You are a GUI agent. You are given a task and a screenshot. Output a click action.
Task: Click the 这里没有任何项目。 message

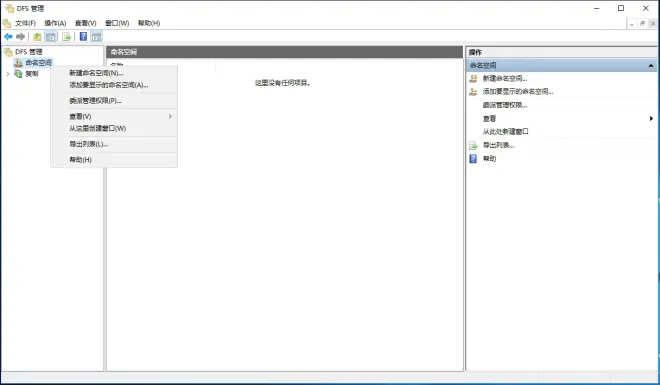coord(282,83)
